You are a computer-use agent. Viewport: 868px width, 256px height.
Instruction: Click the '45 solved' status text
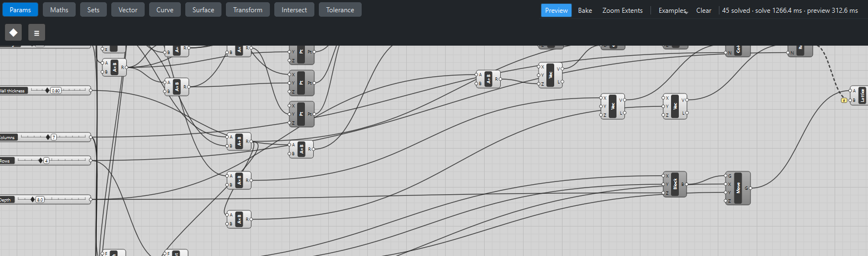pos(736,10)
